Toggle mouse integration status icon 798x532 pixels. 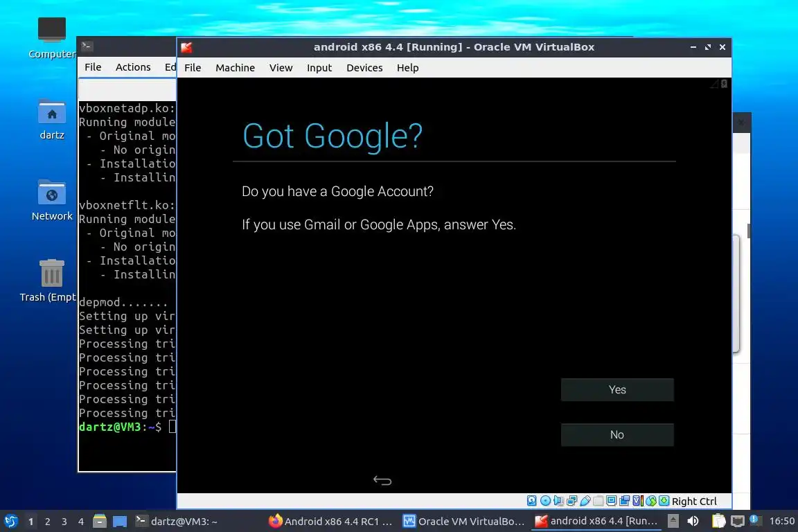pos(651,501)
